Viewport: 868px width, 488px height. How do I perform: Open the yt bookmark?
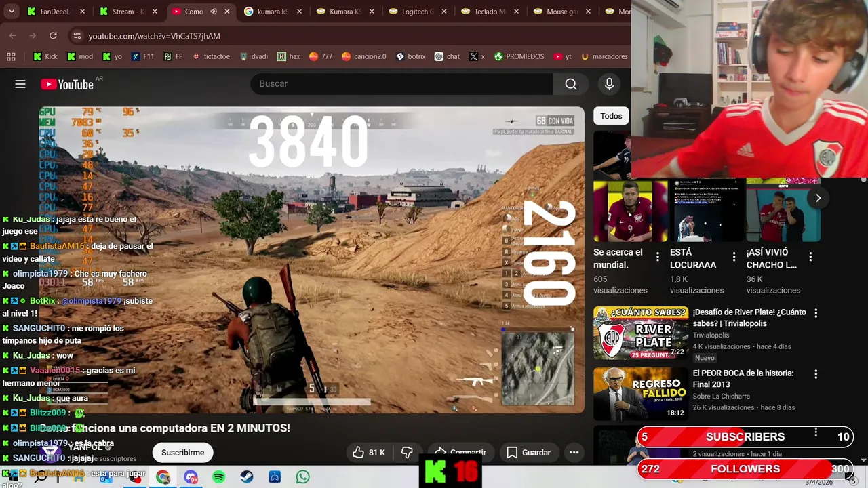point(562,56)
